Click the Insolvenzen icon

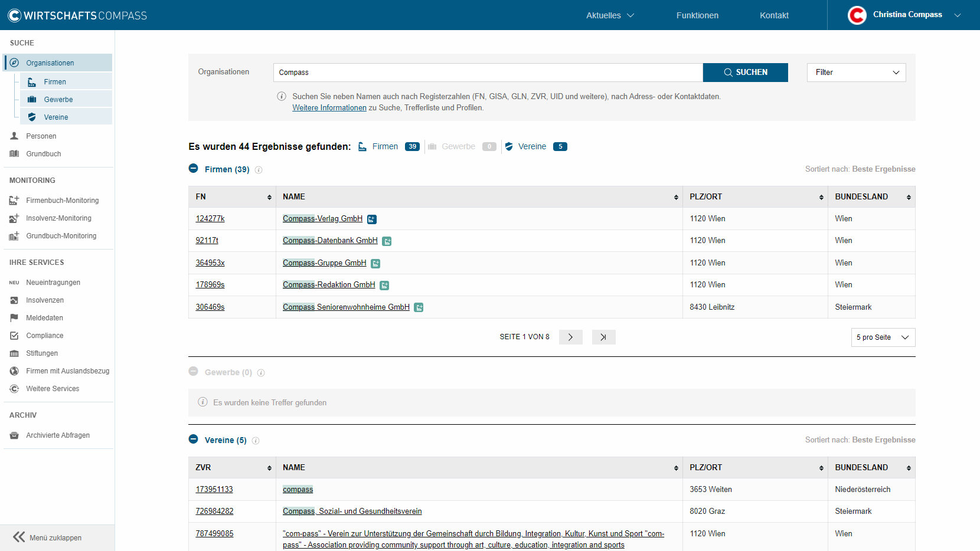14,300
